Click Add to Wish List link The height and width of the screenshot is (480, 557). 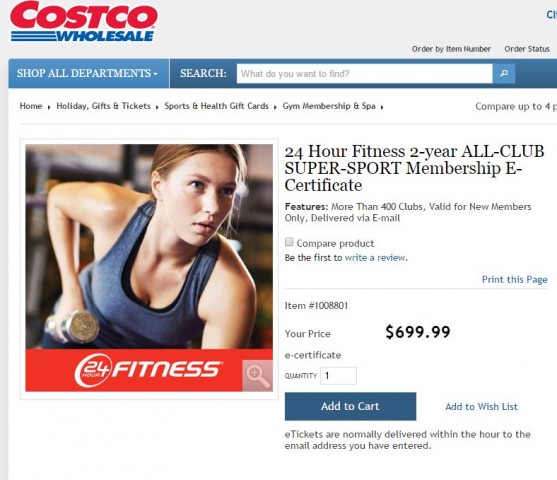pyautogui.click(x=481, y=406)
